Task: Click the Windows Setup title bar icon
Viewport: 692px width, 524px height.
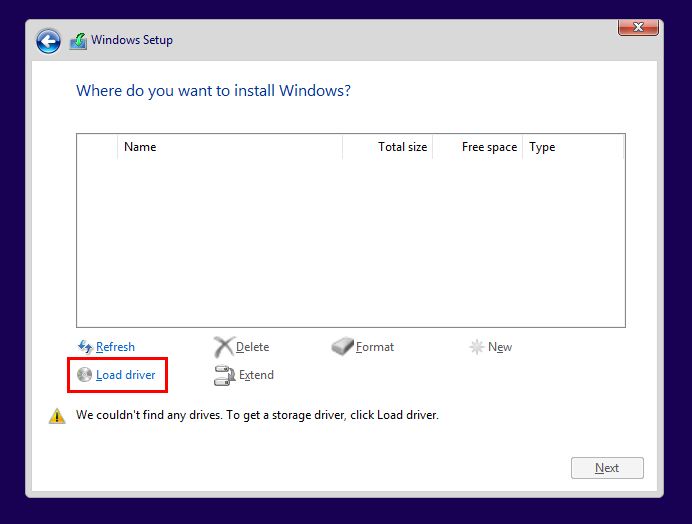Action: [x=78, y=41]
